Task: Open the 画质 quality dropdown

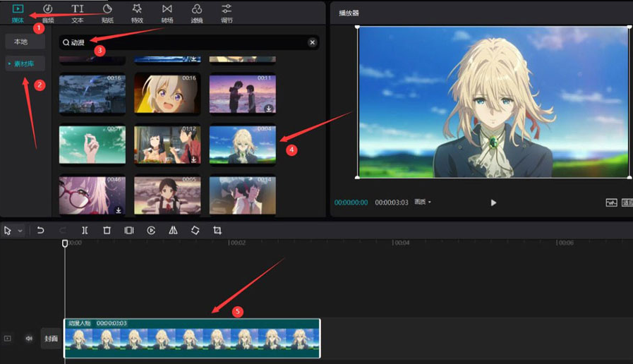Action: click(x=423, y=202)
